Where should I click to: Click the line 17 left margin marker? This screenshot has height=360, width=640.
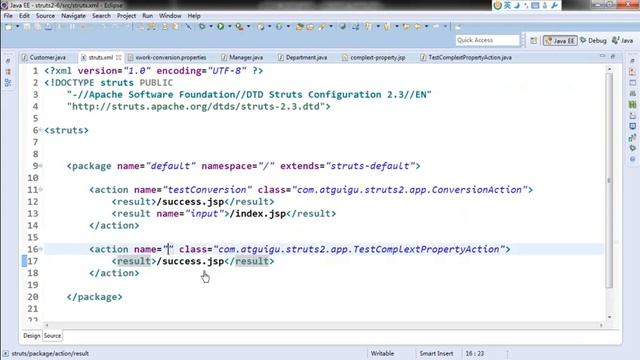click(x=24, y=261)
